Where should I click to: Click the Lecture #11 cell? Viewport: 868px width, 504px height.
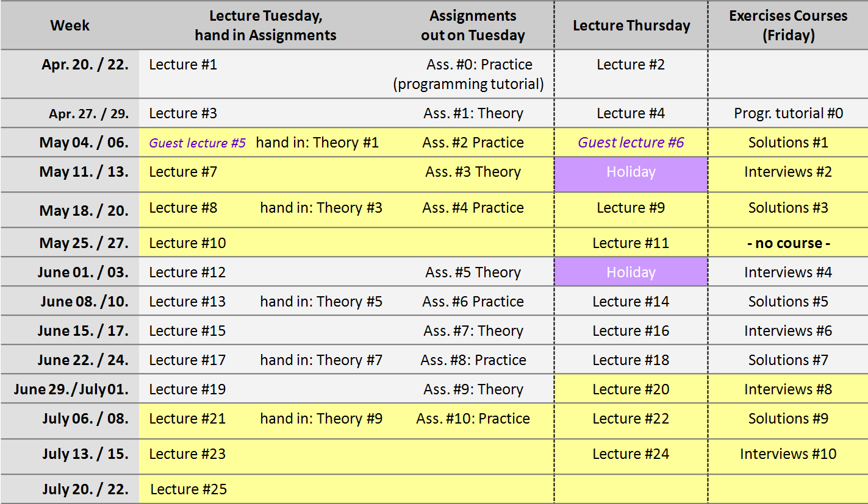coord(631,243)
